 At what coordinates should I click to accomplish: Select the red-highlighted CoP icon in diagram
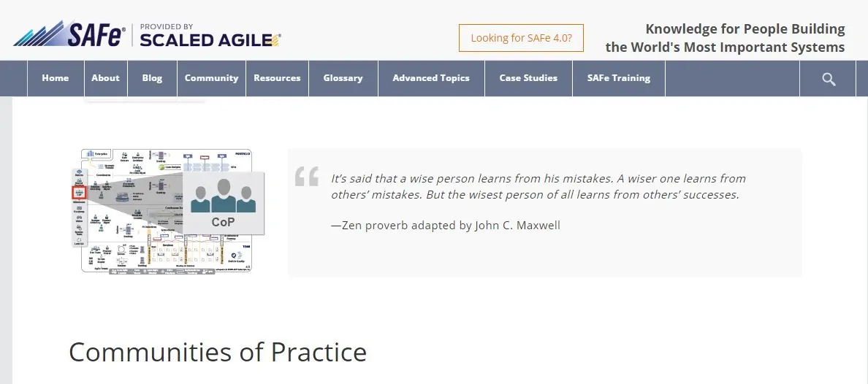pos(79,193)
